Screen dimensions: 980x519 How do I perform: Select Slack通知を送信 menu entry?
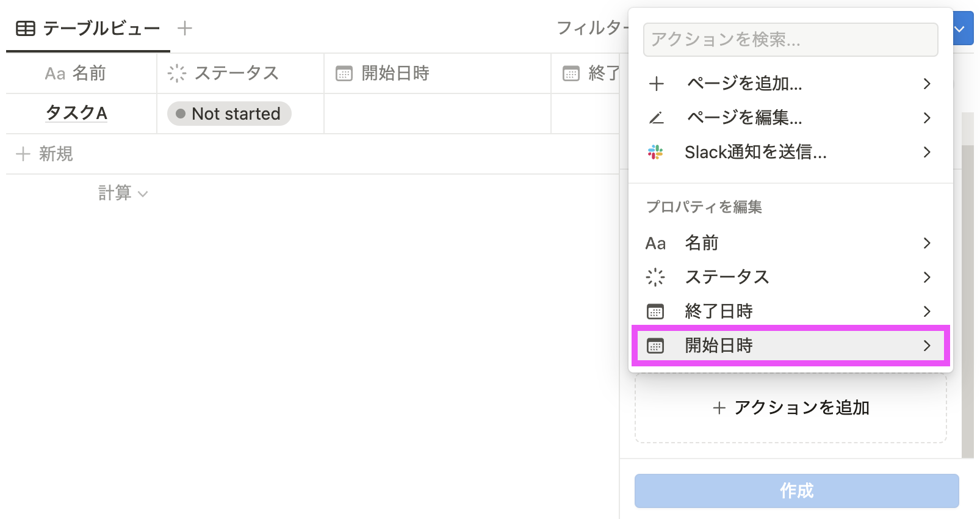coord(790,152)
